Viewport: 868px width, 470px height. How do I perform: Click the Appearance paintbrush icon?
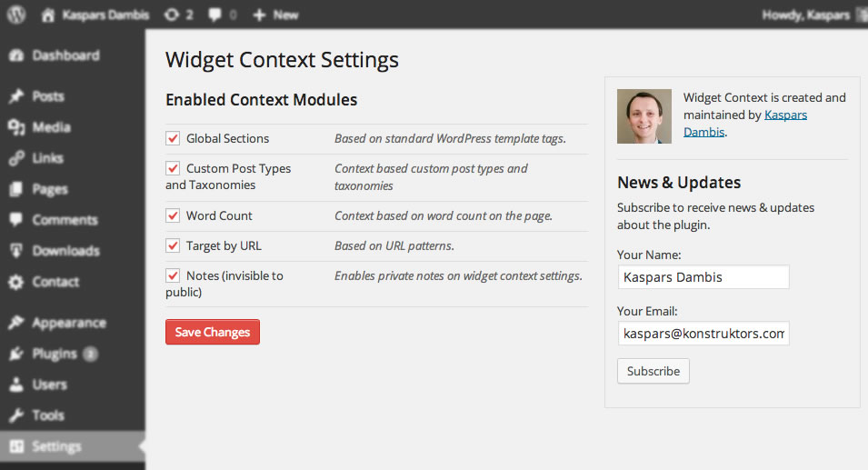(x=16, y=322)
